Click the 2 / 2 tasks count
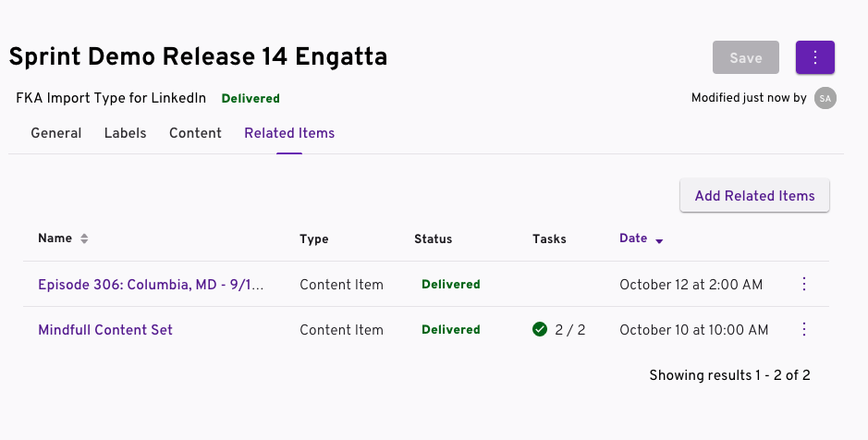868x440 pixels. [570, 330]
